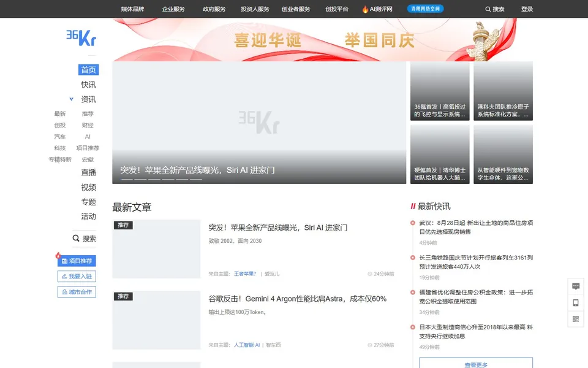Click the top bar 搜索 text
This screenshot has width=588, height=368.
tap(499, 9)
